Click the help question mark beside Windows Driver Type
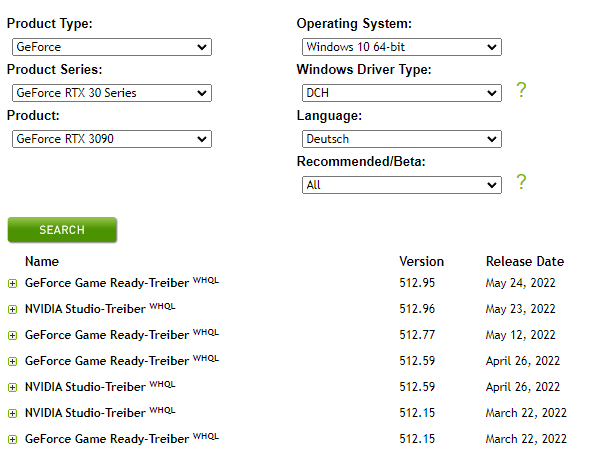This screenshot has height=458, width=601. pos(521,90)
